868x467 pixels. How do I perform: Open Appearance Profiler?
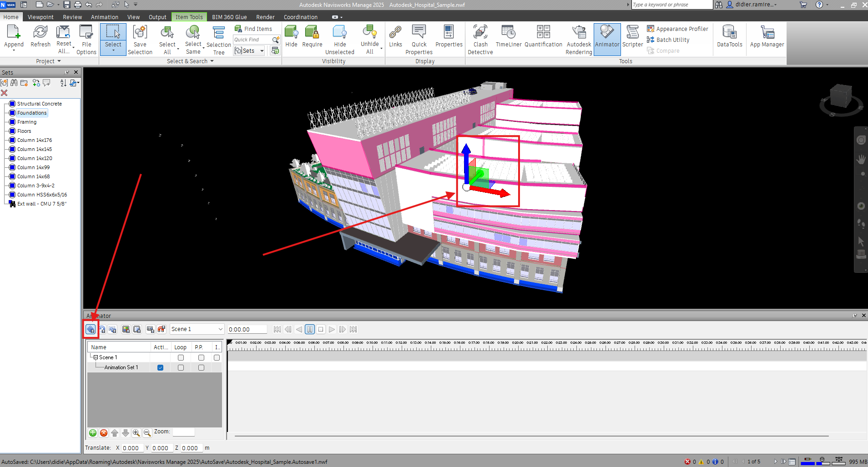(x=677, y=29)
